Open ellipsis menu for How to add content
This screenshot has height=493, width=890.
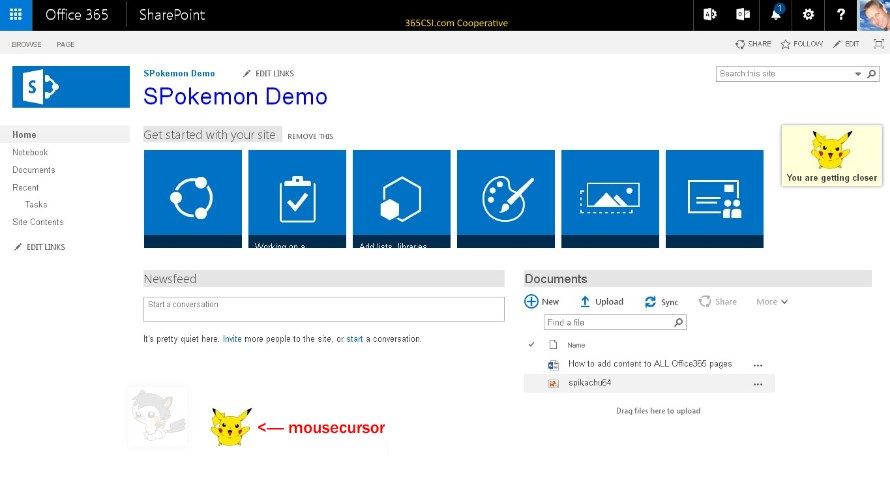758,365
